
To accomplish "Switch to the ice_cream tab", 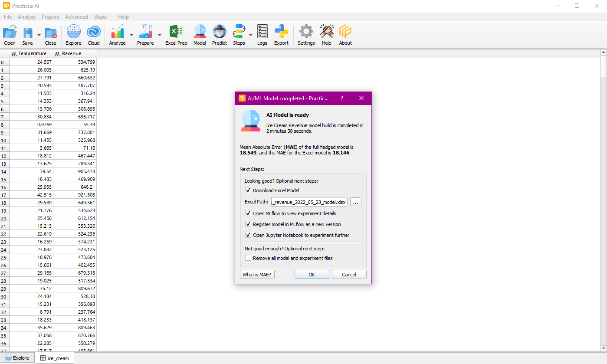I will click(54, 358).
